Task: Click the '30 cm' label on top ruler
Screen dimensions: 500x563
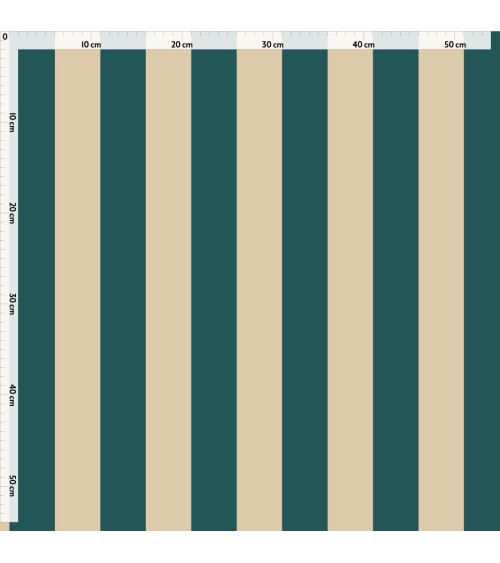Action: 272,45
